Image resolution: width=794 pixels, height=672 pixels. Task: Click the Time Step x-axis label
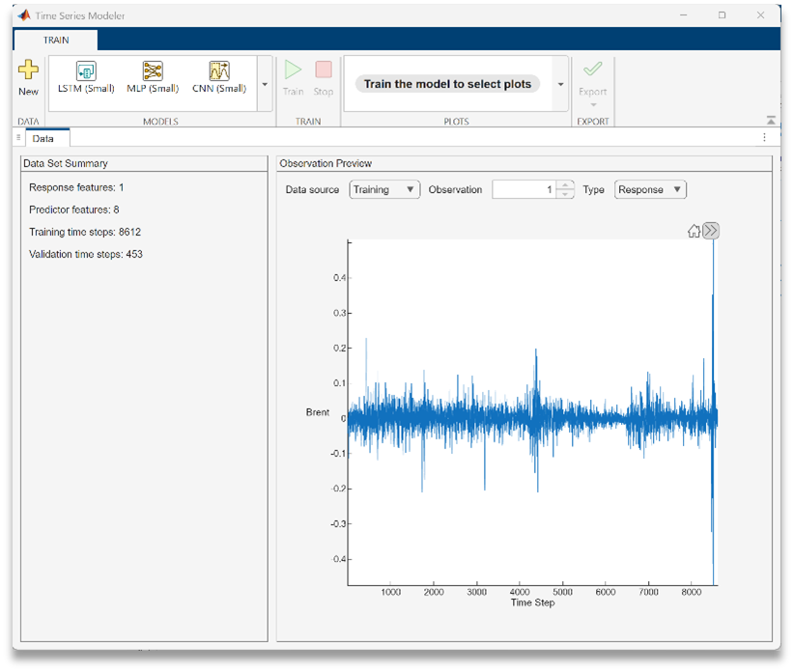point(532,602)
